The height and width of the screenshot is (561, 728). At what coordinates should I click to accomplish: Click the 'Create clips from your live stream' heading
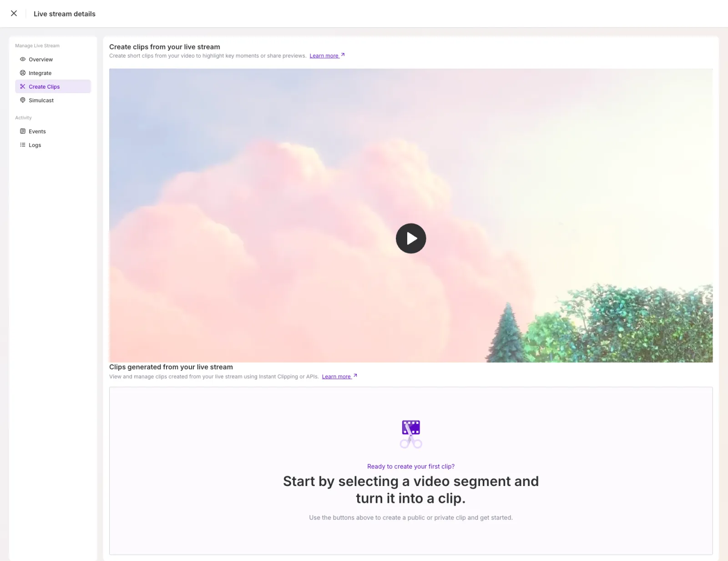[x=165, y=47]
